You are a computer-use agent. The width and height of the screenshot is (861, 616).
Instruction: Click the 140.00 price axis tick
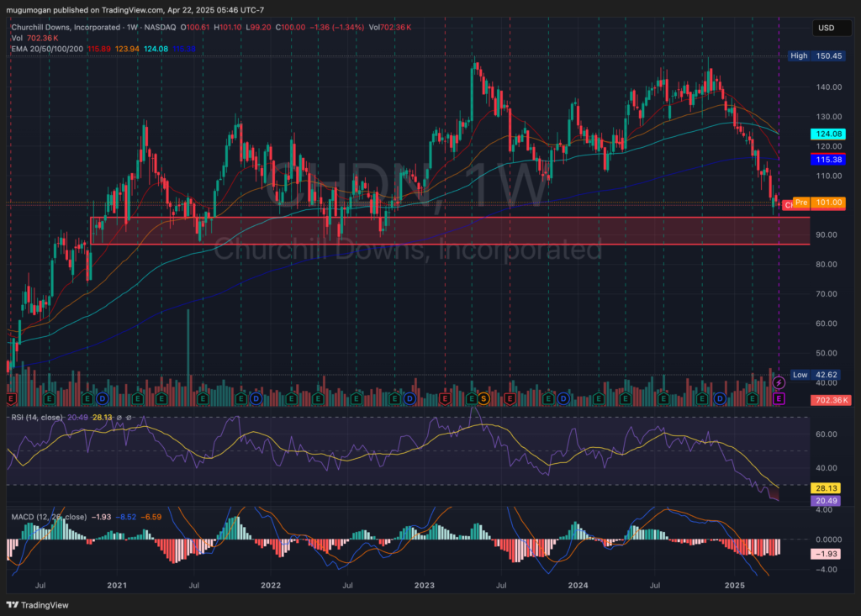(x=828, y=87)
